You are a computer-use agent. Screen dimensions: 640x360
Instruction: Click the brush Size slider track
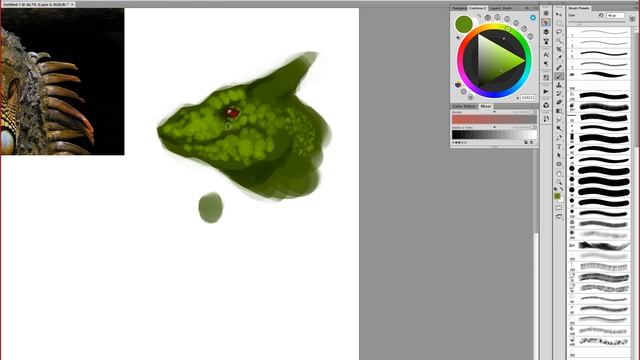tap(597, 22)
